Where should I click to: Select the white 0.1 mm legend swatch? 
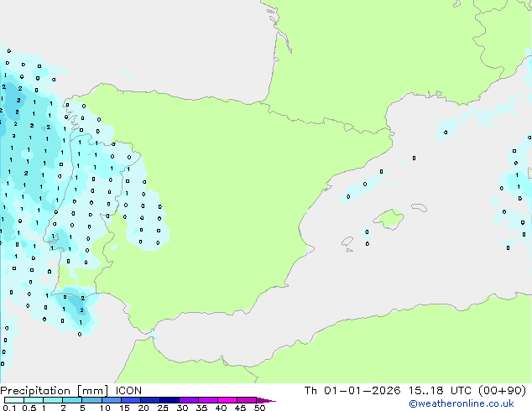coord(14,400)
